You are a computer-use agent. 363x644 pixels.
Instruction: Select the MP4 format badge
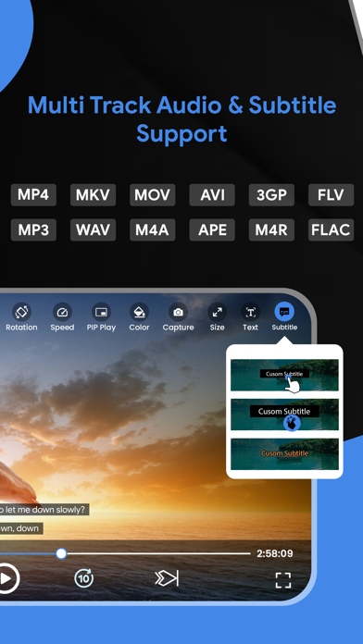[x=33, y=194]
